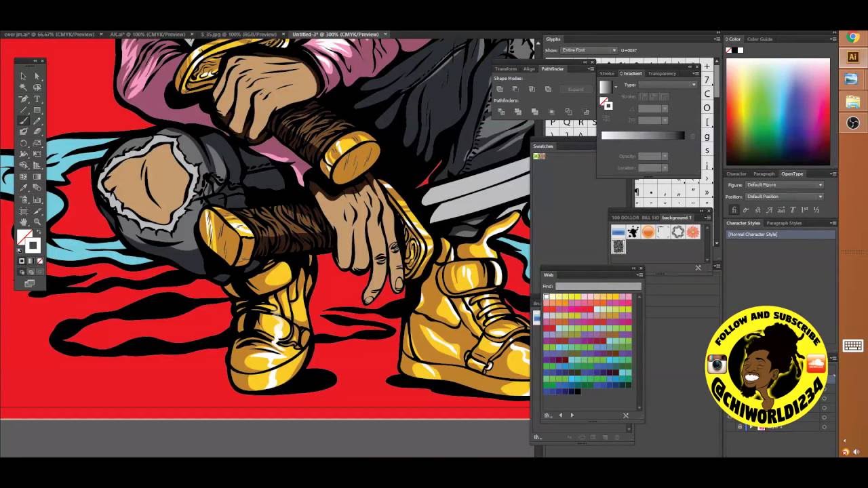The image size is (868, 488).
Task: Select the Direct Selection tool (white arrow)
Action: (x=37, y=76)
